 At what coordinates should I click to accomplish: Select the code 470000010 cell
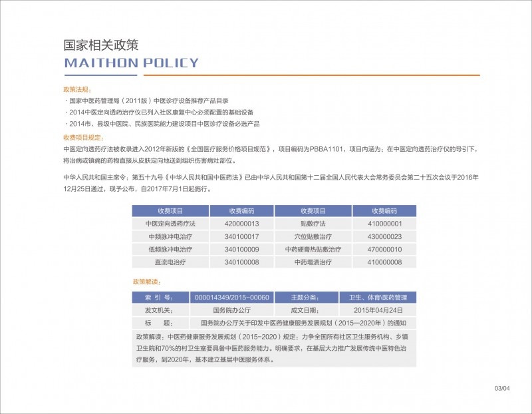click(x=384, y=249)
